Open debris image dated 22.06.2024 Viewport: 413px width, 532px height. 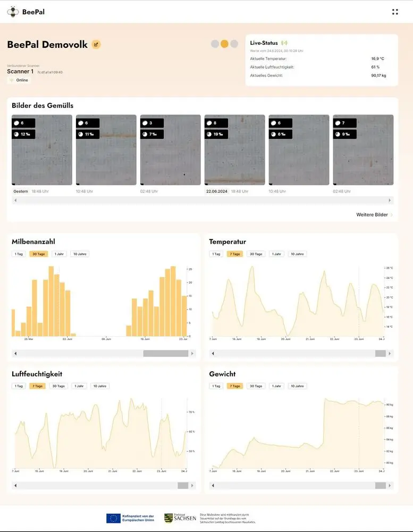pos(234,150)
